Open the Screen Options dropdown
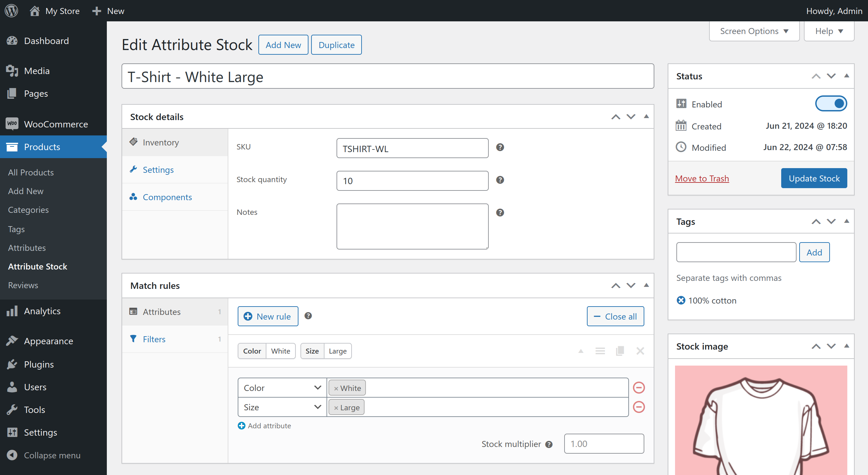The image size is (868, 475). (x=754, y=31)
